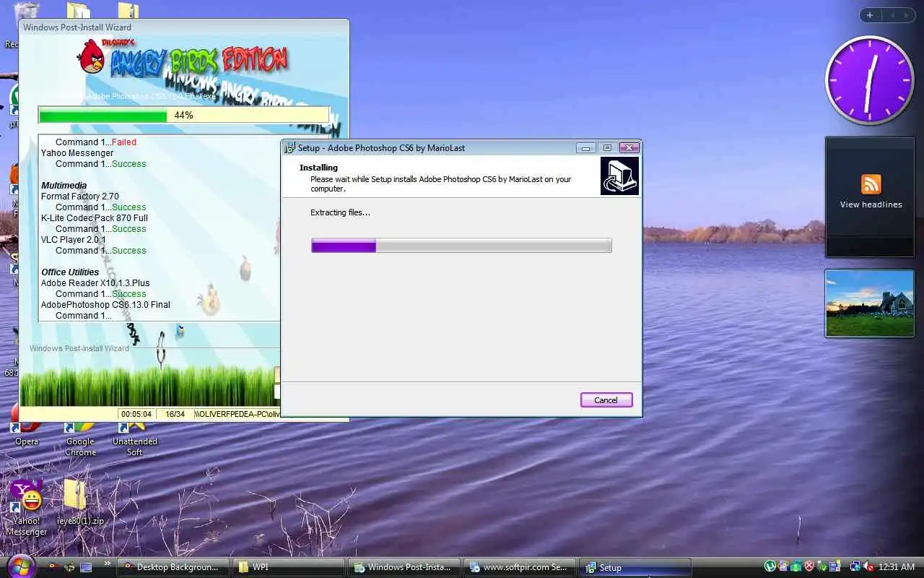Switch to www.softpir.com taskbar button
This screenshot has width=924, height=578.
click(x=520, y=567)
